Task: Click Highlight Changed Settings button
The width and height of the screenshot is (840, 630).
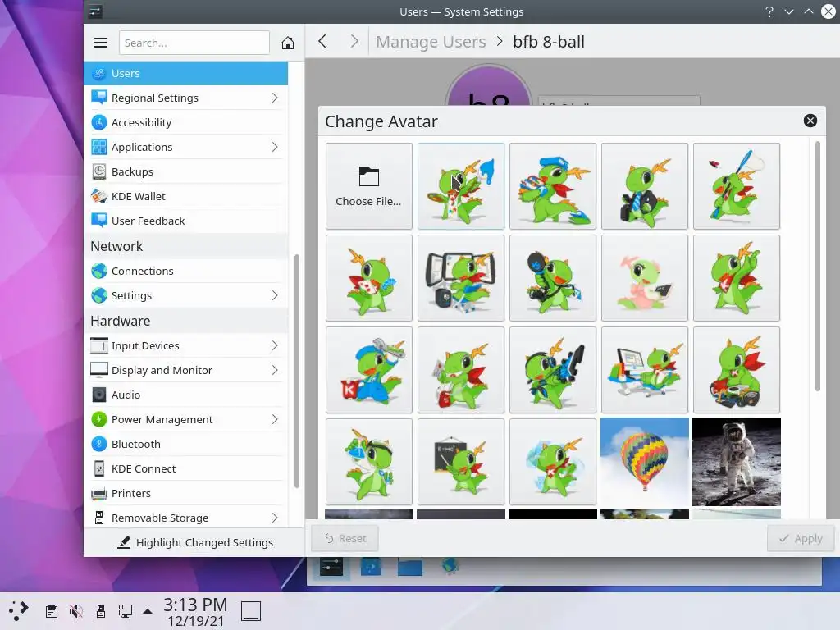Action: click(195, 543)
